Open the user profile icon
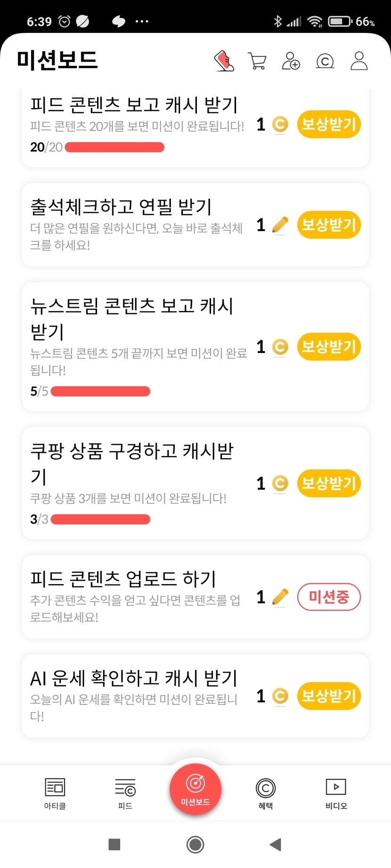Screen dimensions: 391x868 coord(359,61)
